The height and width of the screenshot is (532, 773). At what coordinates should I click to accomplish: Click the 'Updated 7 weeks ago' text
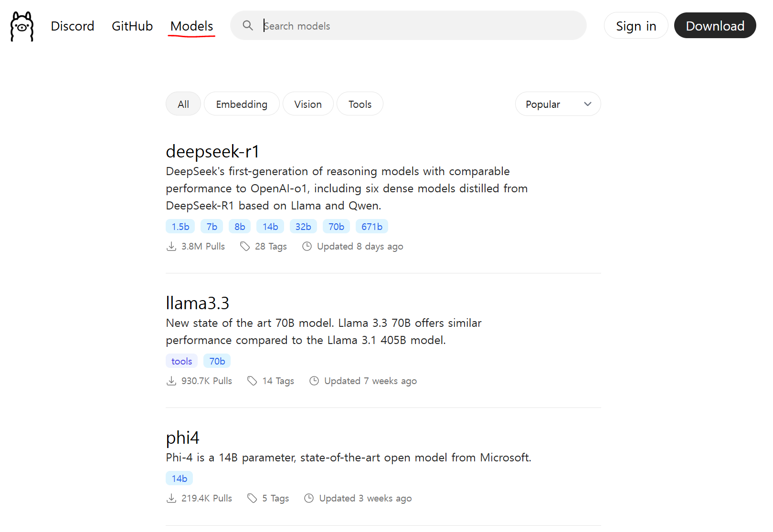click(x=371, y=381)
